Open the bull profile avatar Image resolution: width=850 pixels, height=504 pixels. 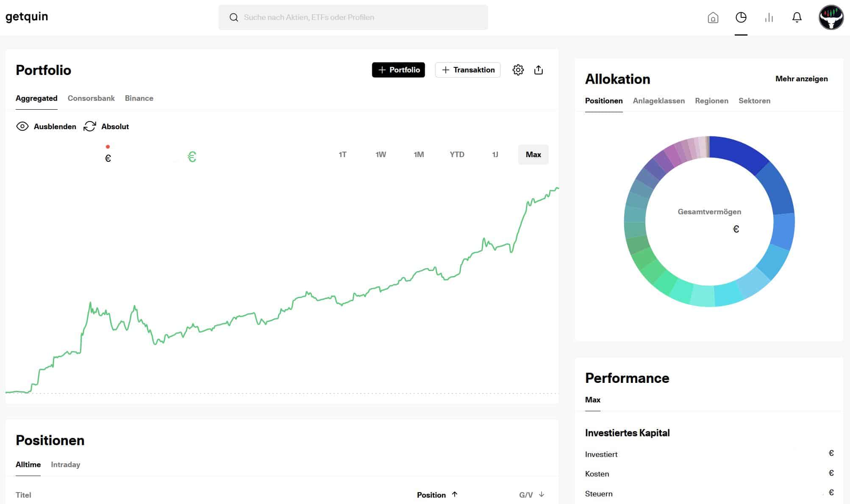pyautogui.click(x=831, y=17)
